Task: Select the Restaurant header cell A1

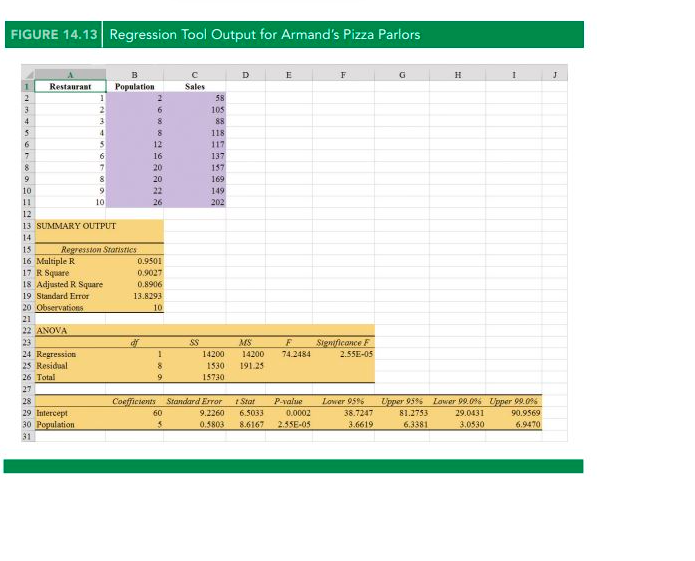Action: pos(70,86)
